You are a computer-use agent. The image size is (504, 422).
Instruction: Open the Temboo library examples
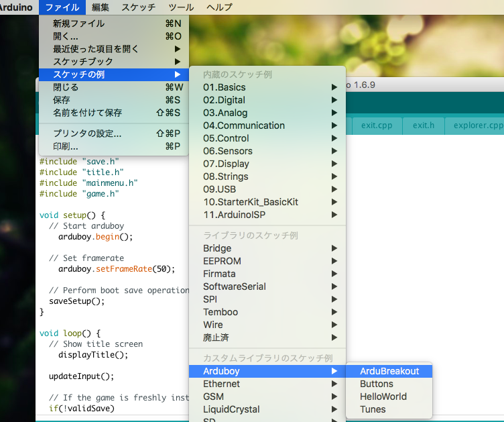pyautogui.click(x=267, y=312)
